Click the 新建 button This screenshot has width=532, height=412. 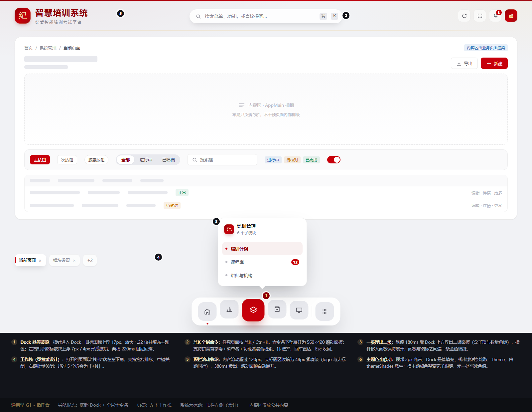tap(494, 63)
